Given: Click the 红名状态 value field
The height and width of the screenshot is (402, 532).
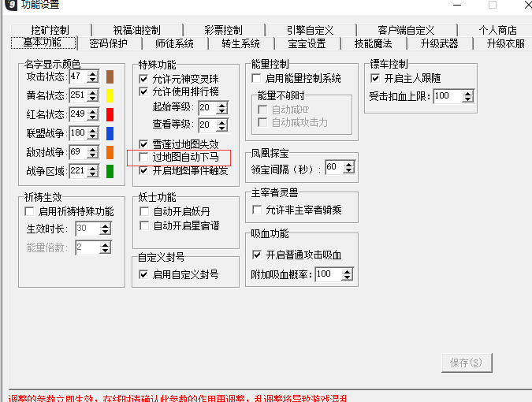Looking at the screenshot, I should coord(78,114).
